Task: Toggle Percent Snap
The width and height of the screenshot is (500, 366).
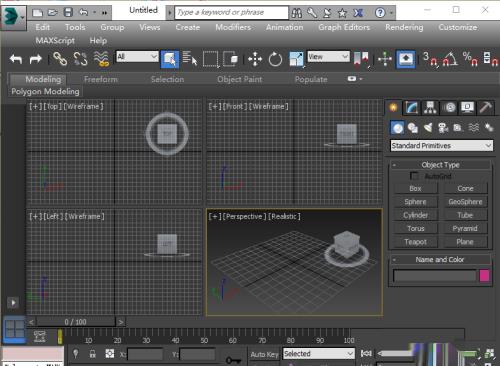Action: coord(470,59)
